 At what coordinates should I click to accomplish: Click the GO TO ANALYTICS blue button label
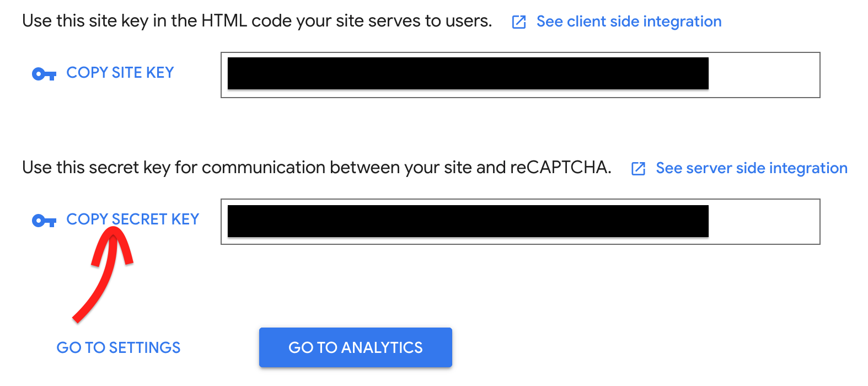(355, 347)
